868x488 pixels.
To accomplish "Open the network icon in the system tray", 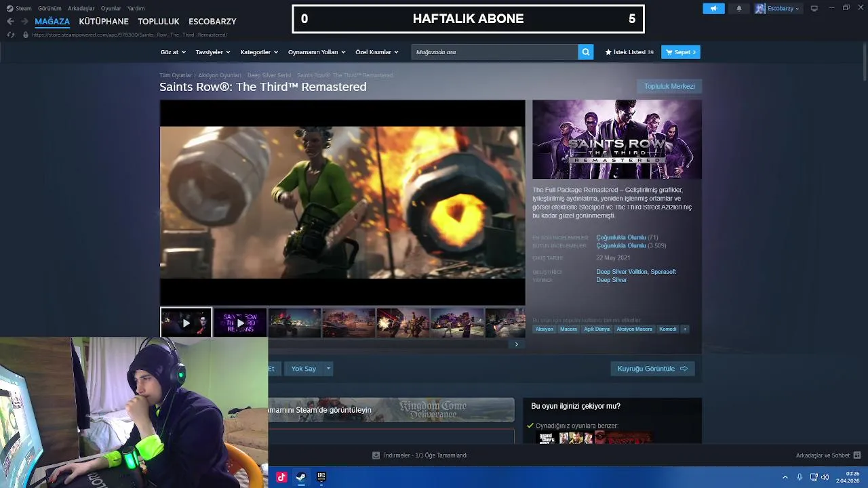I will coord(812,477).
